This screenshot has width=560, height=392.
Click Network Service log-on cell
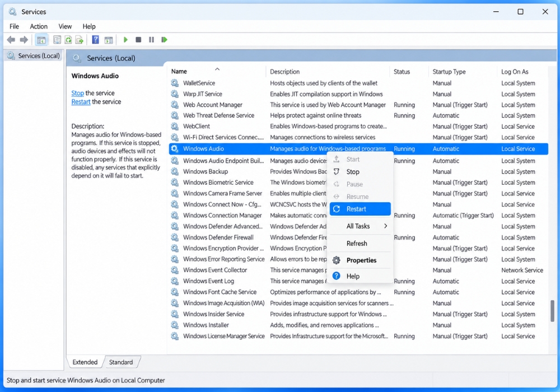click(x=522, y=270)
